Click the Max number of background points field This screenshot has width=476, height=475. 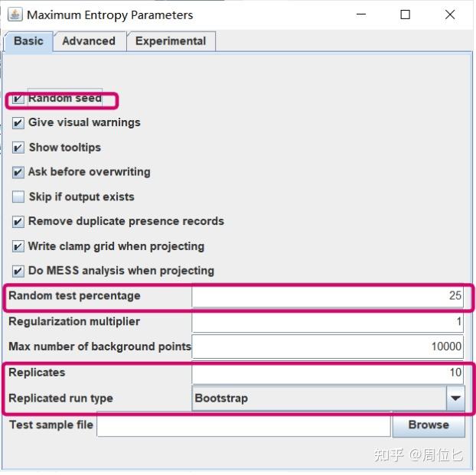(x=328, y=346)
